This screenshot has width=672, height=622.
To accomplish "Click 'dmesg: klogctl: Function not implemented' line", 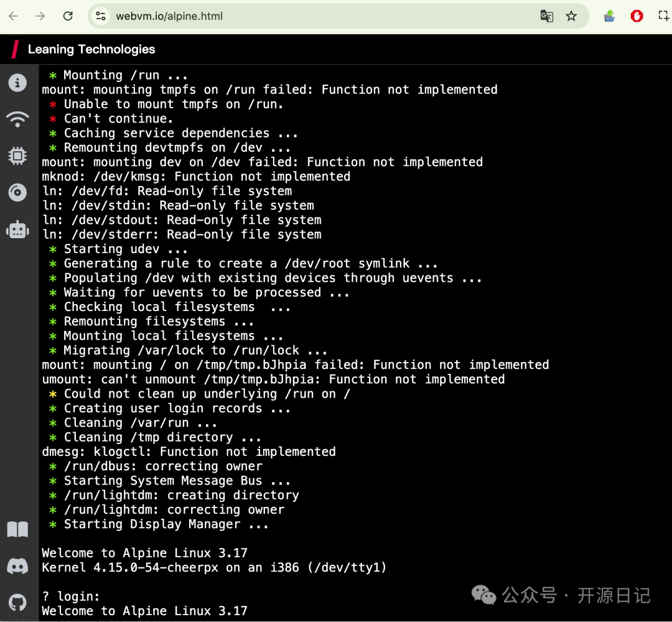I will click(189, 452).
